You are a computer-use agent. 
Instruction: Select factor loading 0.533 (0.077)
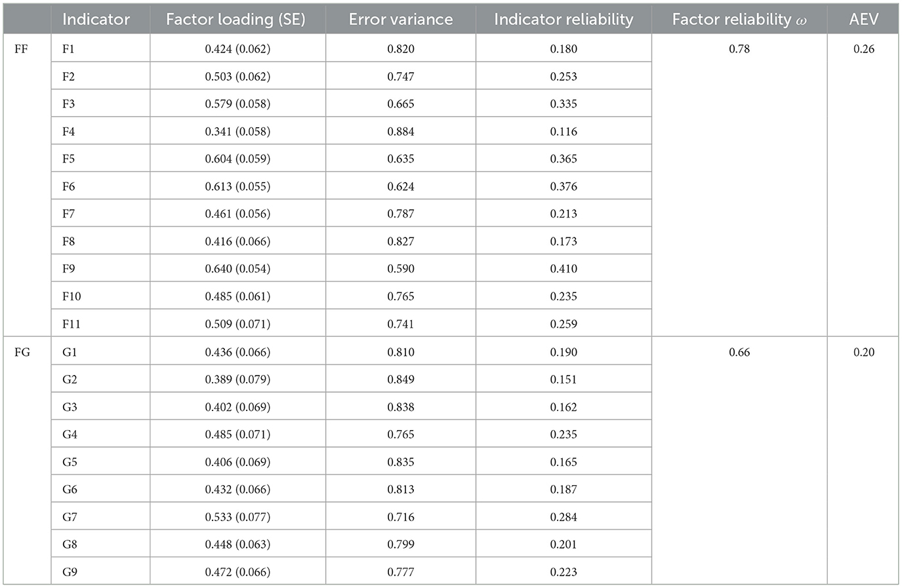pyautogui.click(x=237, y=517)
